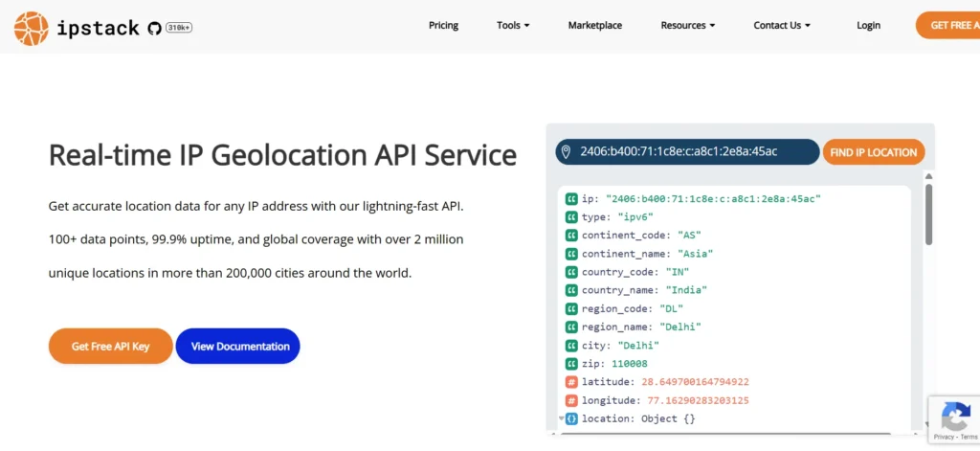Click the JSON results vertical scrollbar thumb
The width and height of the screenshot is (980, 451).
(x=928, y=214)
